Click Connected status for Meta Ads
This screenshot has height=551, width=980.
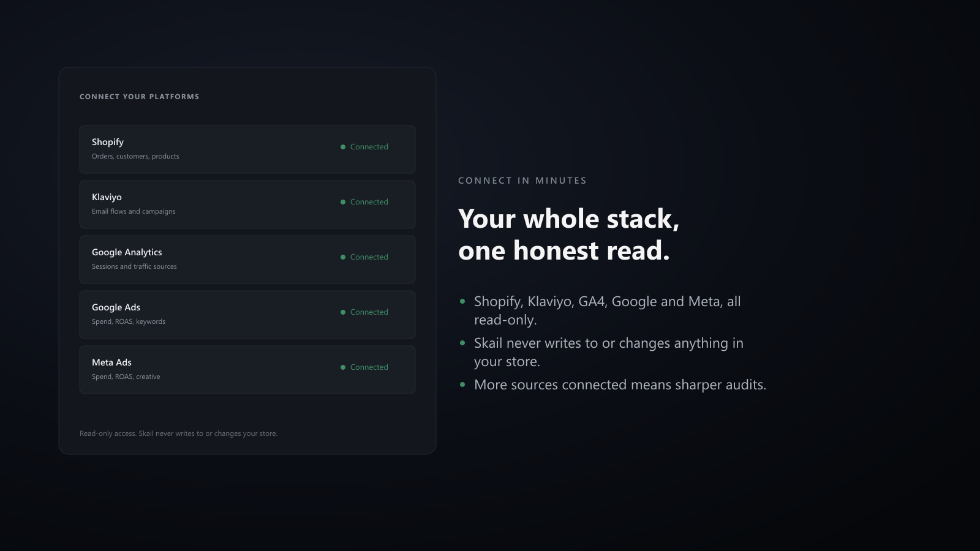pos(369,367)
